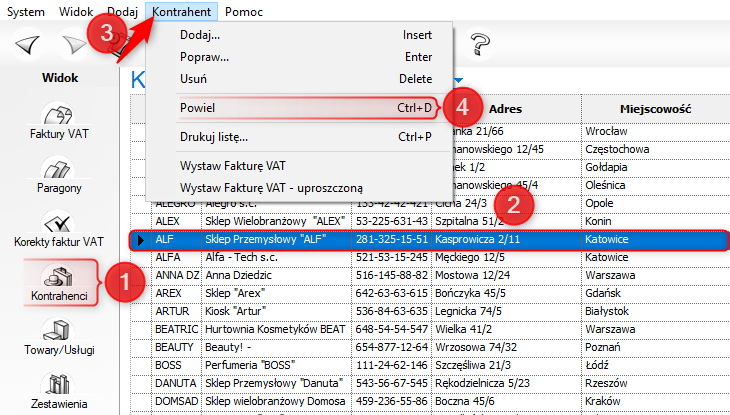Open the Pomoc menu
This screenshot has height=415, width=730.
pos(244,12)
